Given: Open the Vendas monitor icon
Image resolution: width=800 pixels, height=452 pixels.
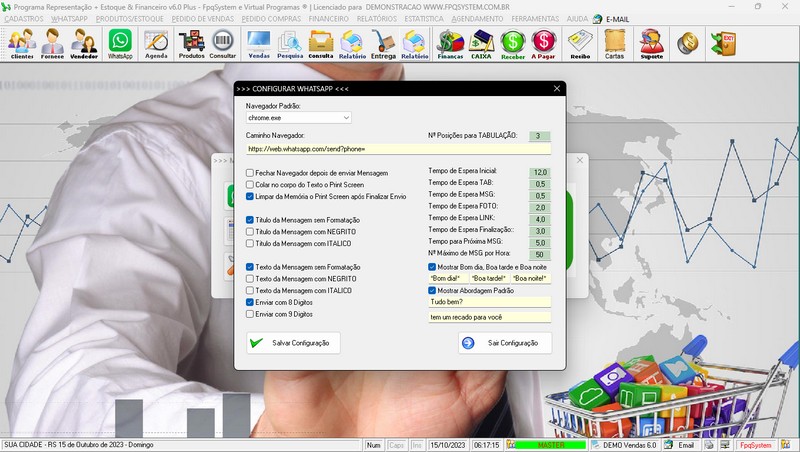Looking at the screenshot, I should click(259, 44).
